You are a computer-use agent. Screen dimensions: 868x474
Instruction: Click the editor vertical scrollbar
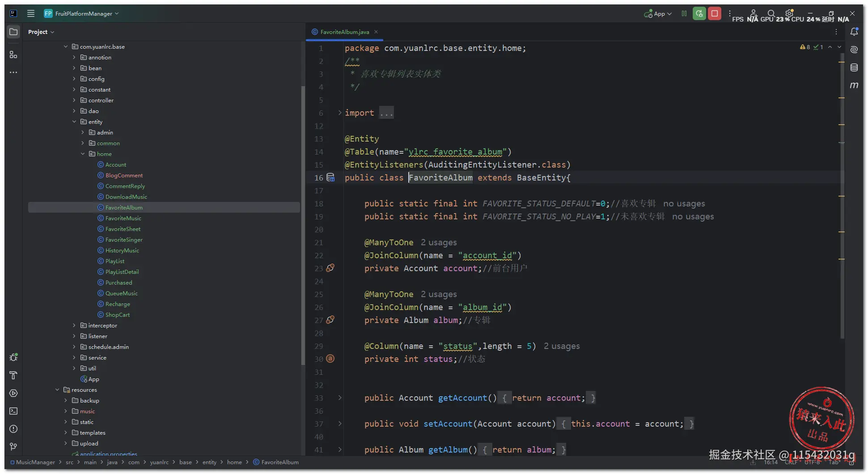tap(842, 197)
